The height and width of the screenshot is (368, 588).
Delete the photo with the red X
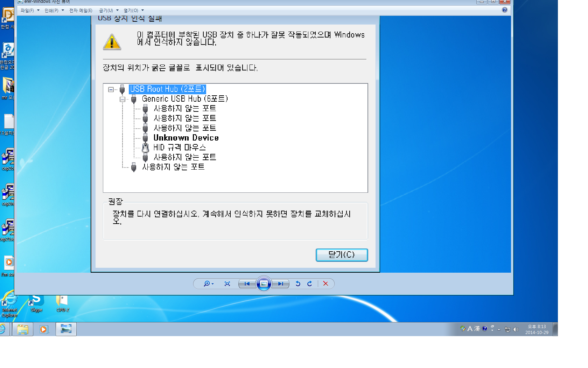pyautogui.click(x=325, y=284)
